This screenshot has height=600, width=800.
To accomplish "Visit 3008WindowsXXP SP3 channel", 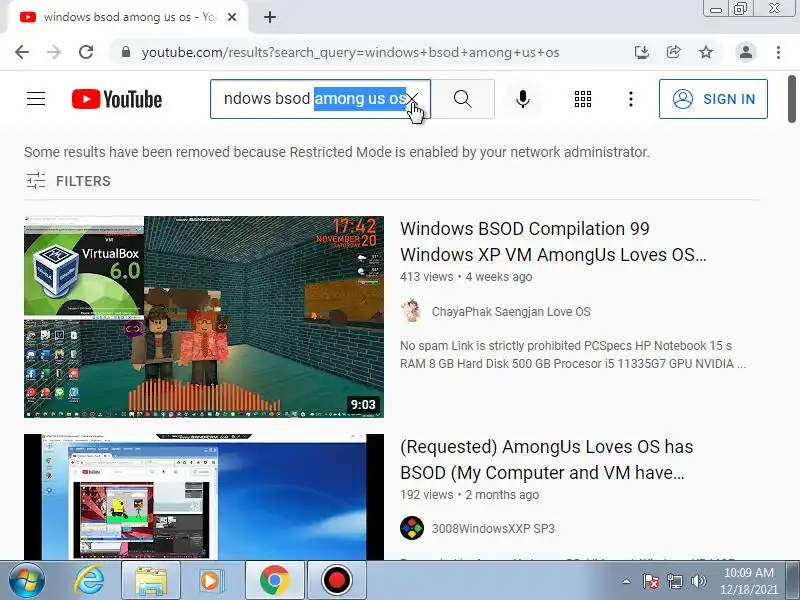I will (x=493, y=529).
